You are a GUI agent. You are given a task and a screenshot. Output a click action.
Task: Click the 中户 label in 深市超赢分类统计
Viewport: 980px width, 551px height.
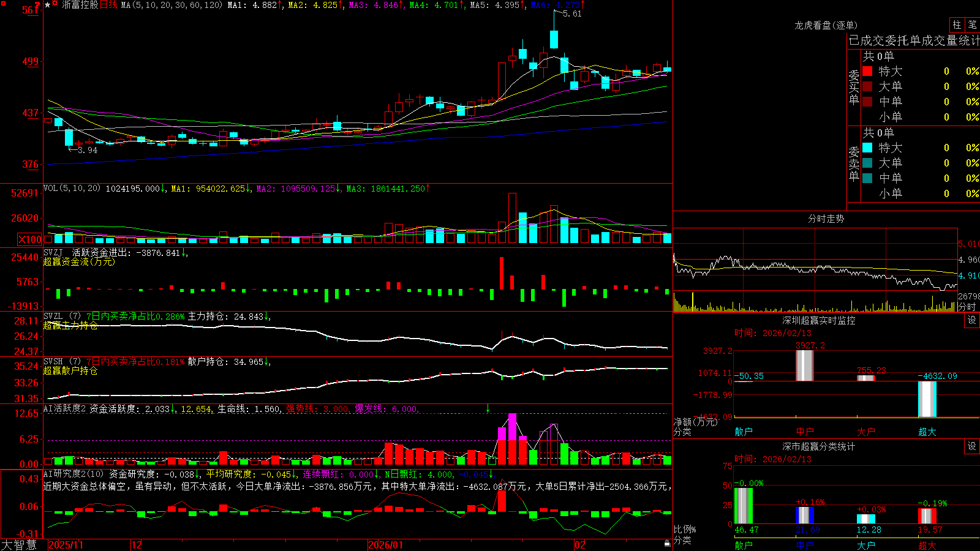[x=805, y=545]
